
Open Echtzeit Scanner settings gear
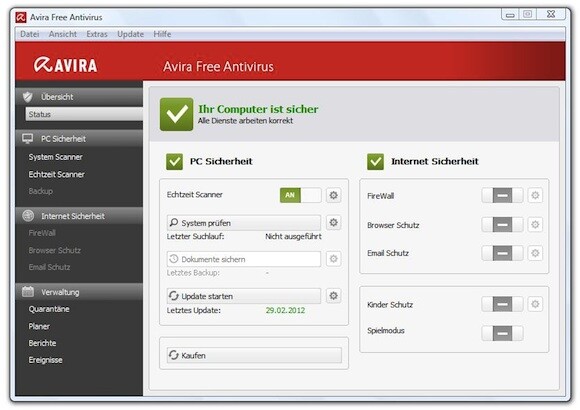(333, 195)
